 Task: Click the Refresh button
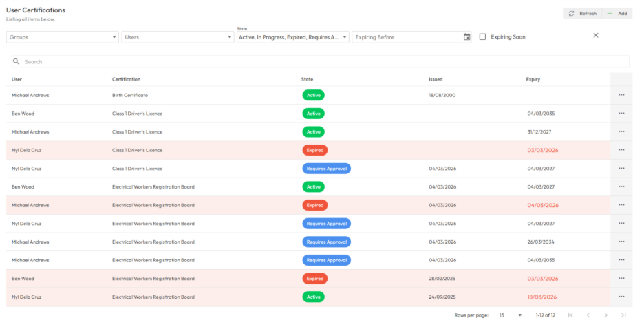[582, 13]
